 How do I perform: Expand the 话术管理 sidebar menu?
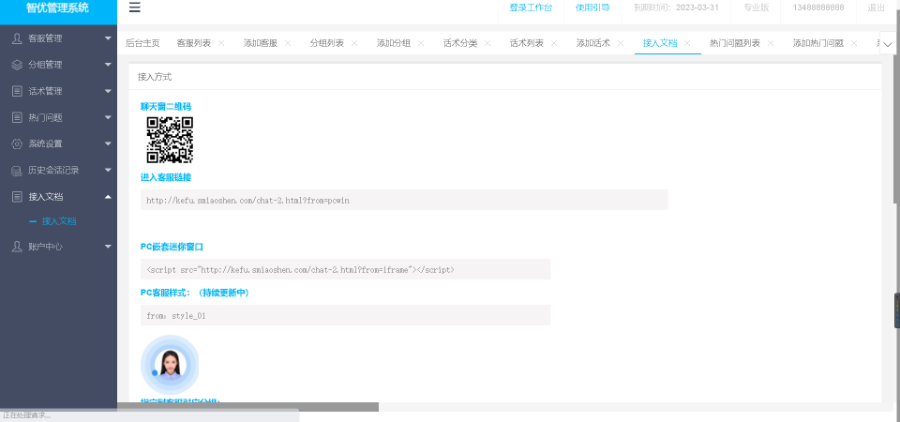coord(108,91)
